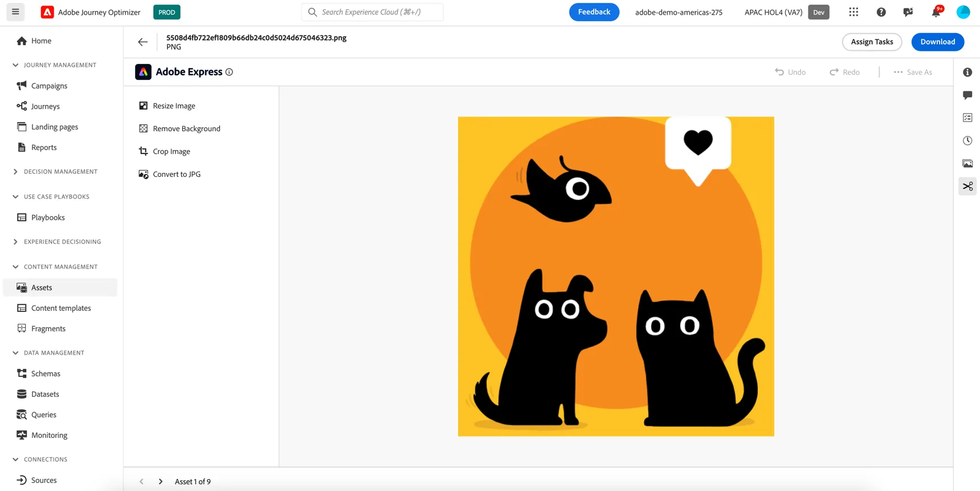
Task: Open the asset info panel icon
Action: tap(967, 72)
